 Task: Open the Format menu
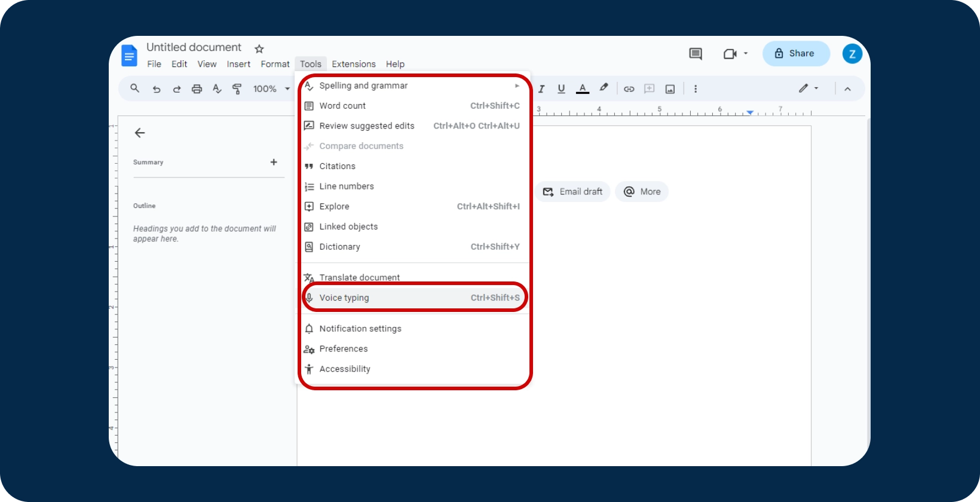click(275, 64)
